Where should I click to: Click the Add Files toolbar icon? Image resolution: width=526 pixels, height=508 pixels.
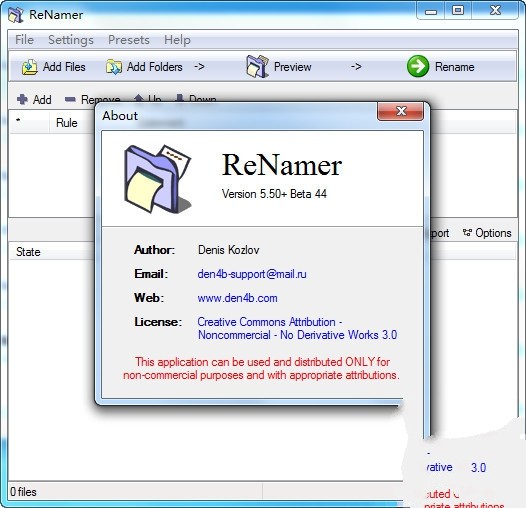pyautogui.click(x=30, y=67)
